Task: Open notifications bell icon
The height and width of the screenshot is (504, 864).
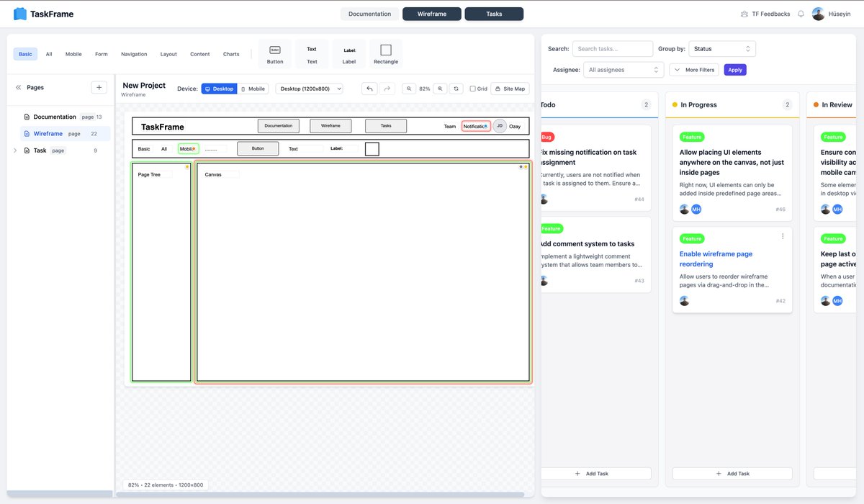Action: [x=801, y=14]
